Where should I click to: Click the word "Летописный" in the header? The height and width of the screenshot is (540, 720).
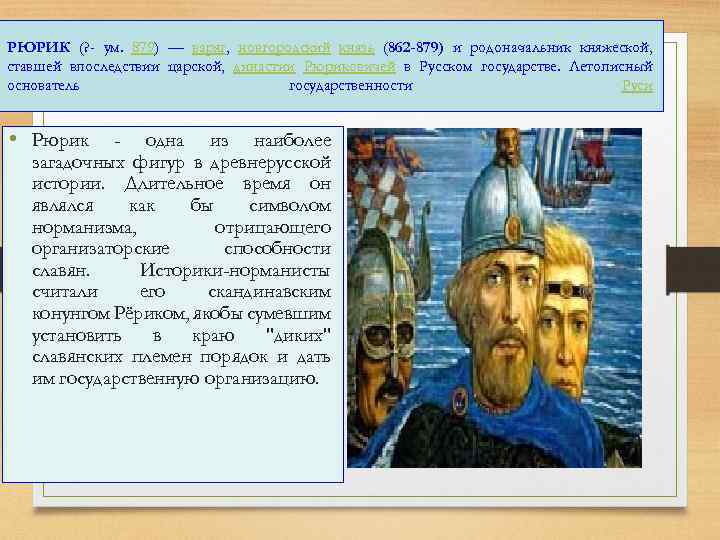611,67
